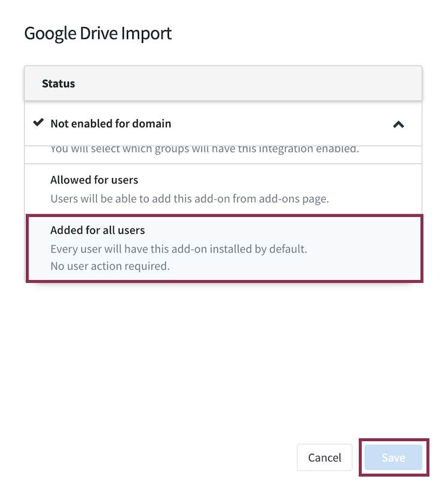Click Every user will have this add-on text
The width and height of the screenshot is (448, 482).
pos(171,249)
